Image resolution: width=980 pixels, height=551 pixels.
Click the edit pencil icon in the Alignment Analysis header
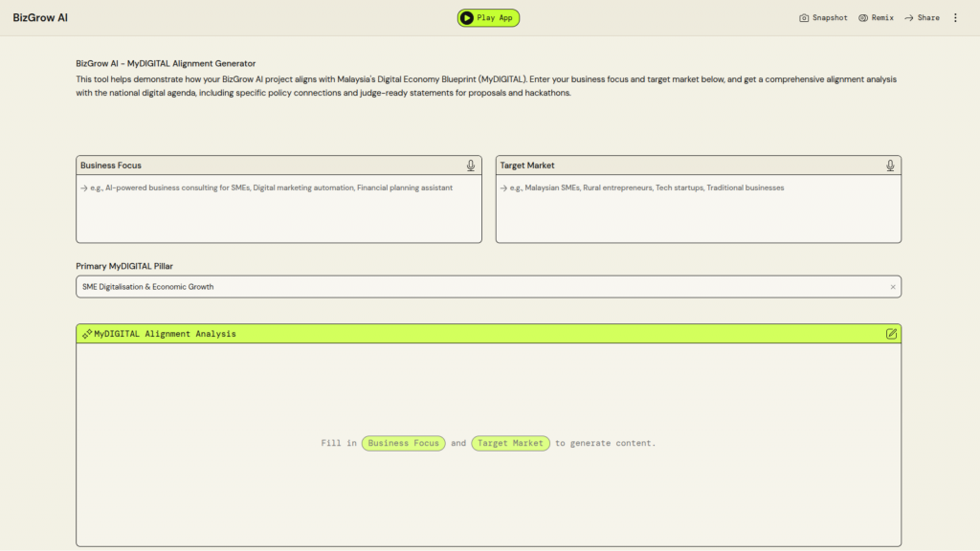pos(891,334)
